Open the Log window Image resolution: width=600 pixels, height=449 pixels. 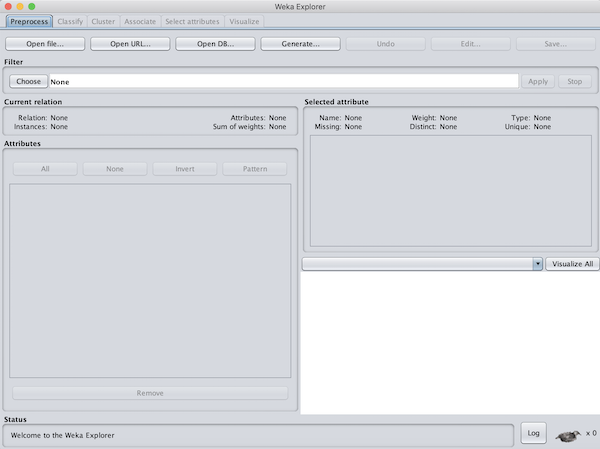coord(533,433)
